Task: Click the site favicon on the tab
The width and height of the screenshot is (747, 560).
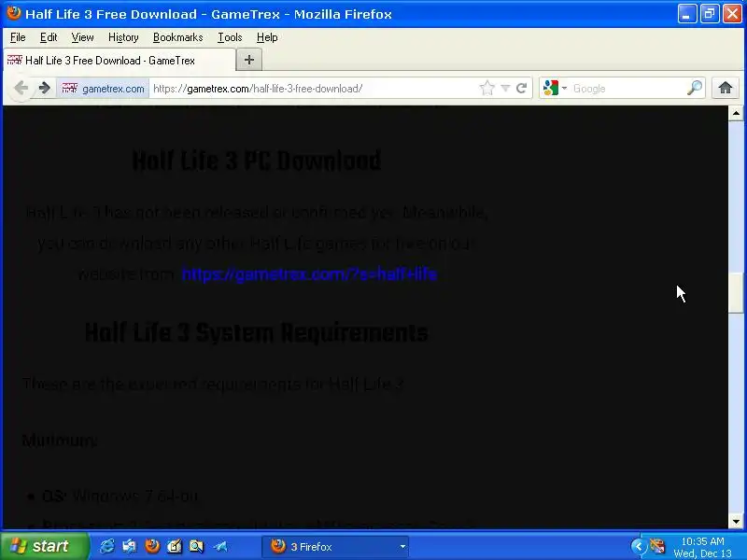Action: 14,60
